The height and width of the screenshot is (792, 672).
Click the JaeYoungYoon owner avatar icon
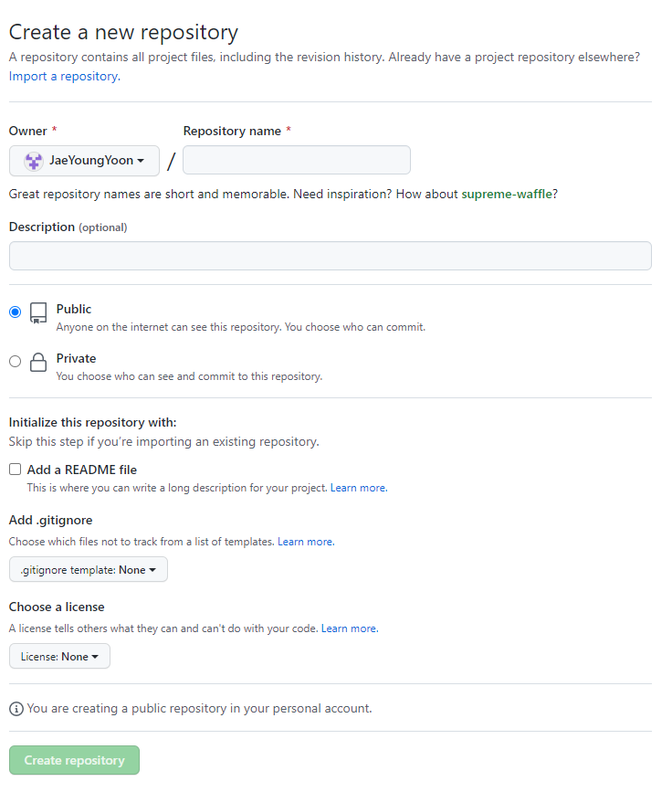pos(34,161)
